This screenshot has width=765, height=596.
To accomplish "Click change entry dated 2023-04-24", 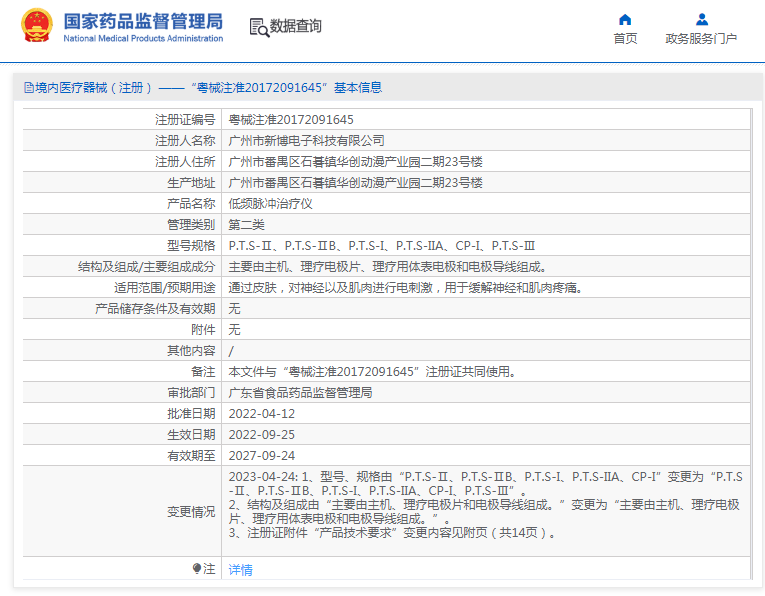I will [x=485, y=483].
